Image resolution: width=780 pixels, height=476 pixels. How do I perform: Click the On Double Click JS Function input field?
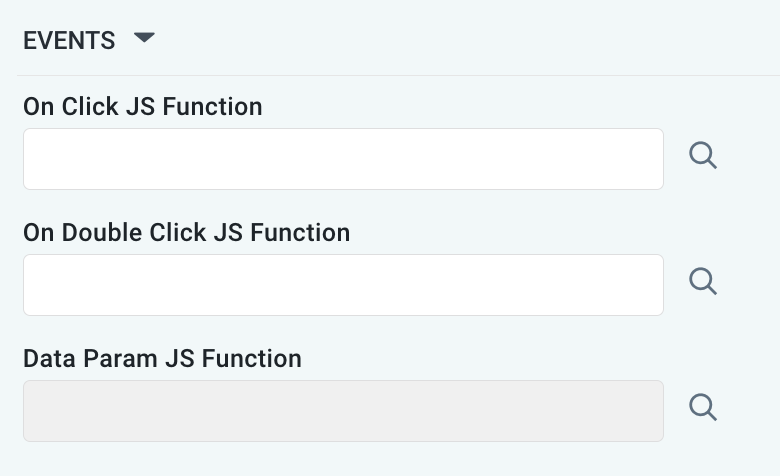(343, 285)
